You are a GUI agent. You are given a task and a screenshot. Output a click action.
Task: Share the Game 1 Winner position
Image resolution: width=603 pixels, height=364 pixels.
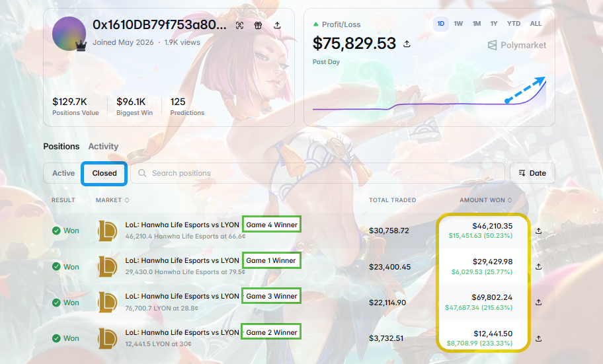[538, 266]
